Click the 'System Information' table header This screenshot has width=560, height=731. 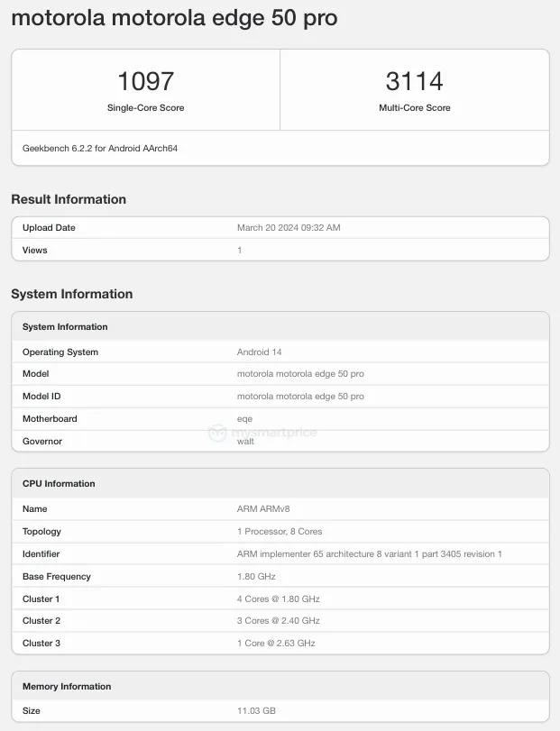pos(65,327)
